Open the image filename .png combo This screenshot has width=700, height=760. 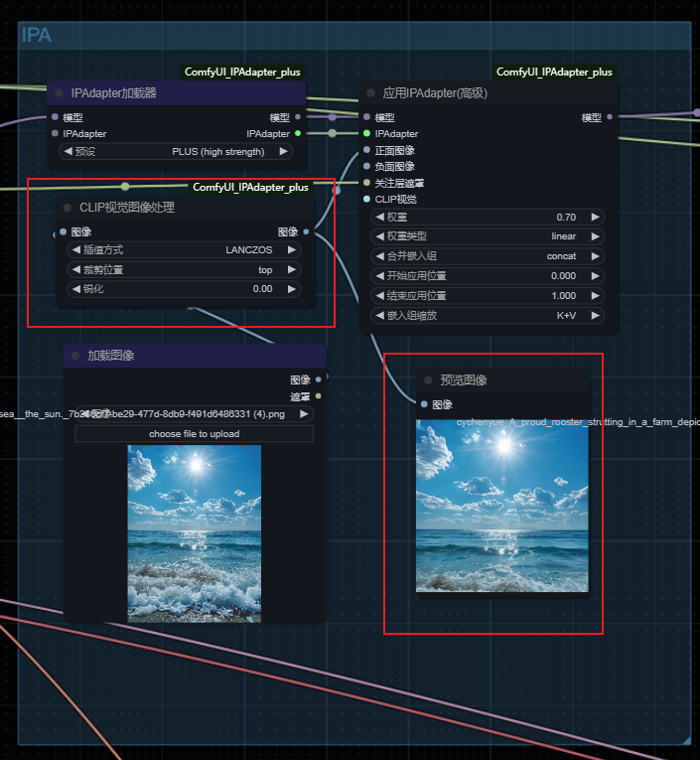click(195, 414)
